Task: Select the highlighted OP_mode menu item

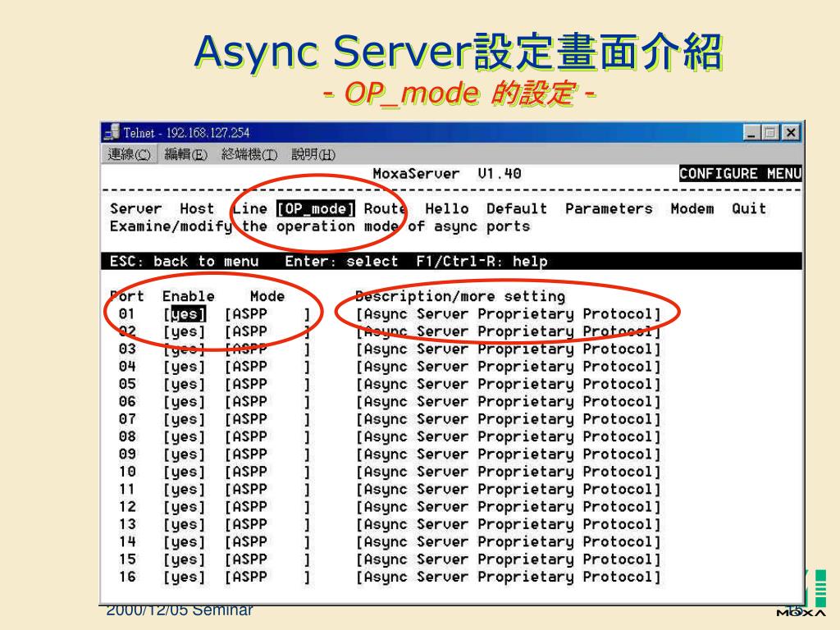Action: pos(316,208)
